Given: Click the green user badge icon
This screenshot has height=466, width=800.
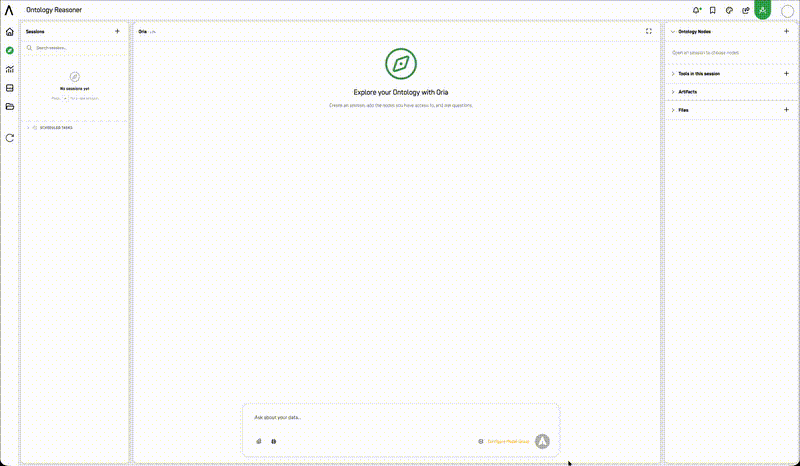Looking at the screenshot, I should point(762,10).
